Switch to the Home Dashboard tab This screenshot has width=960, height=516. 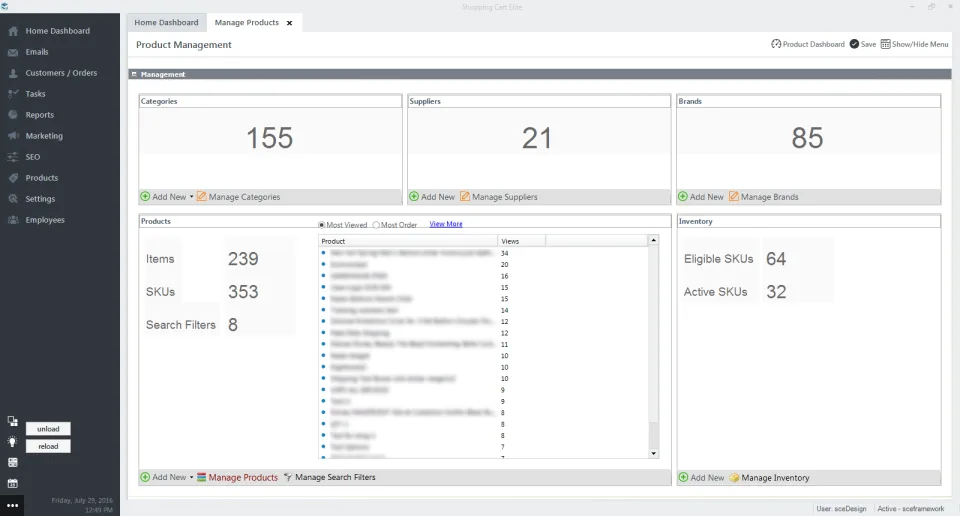(x=167, y=23)
